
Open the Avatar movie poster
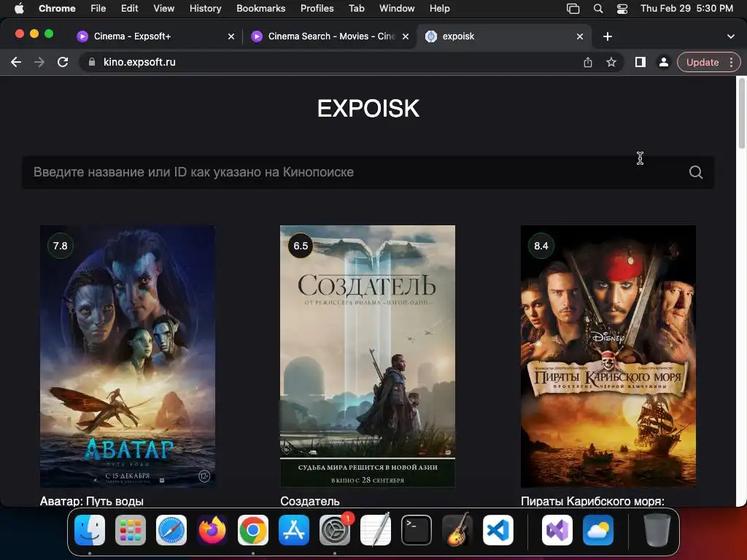(x=128, y=356)
